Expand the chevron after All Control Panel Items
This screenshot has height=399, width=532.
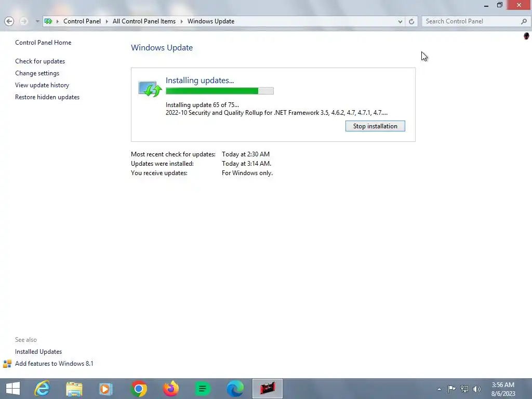coord(181,21)
